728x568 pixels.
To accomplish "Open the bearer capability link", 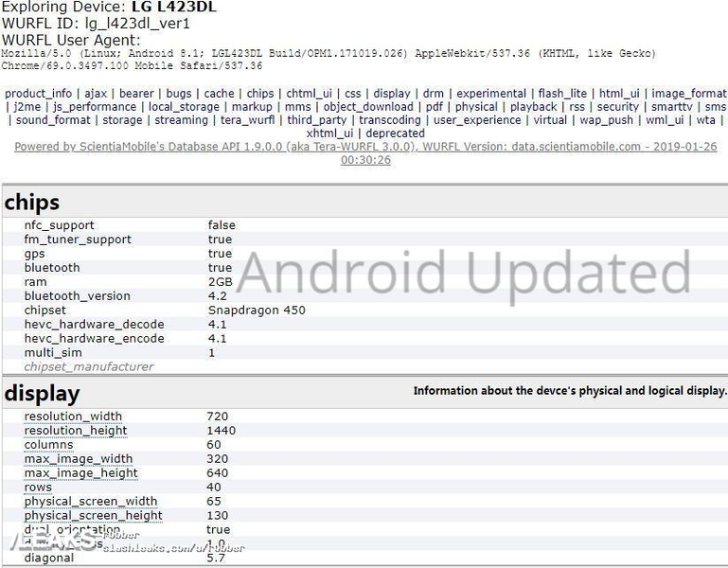I will (x=136, y=94).
